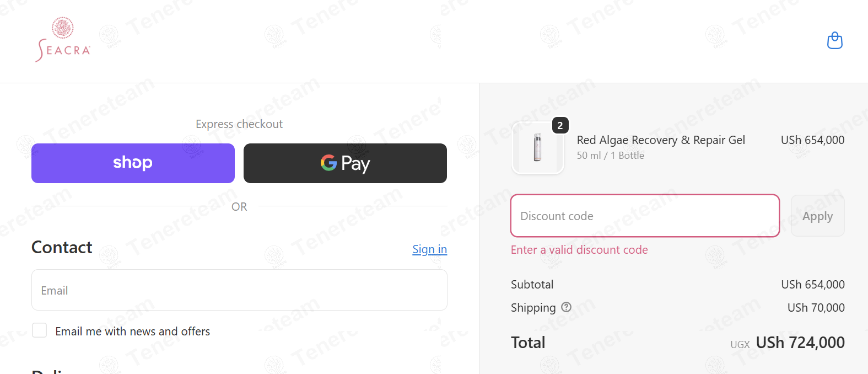Click the Subtotal value USh 654,000
Screen dimensions: 868x374
click(812, 285)
